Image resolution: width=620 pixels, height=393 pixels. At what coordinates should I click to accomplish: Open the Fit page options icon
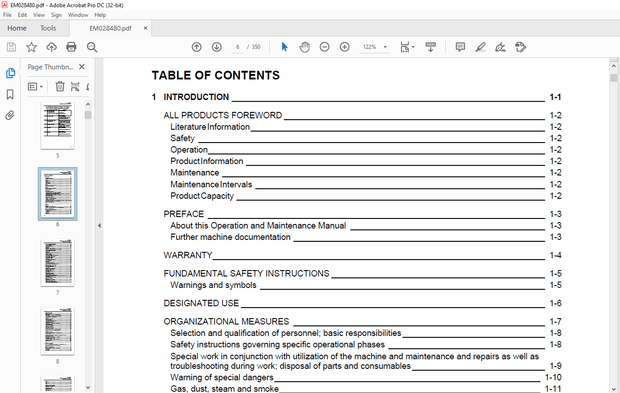click(x=406, y=47)
